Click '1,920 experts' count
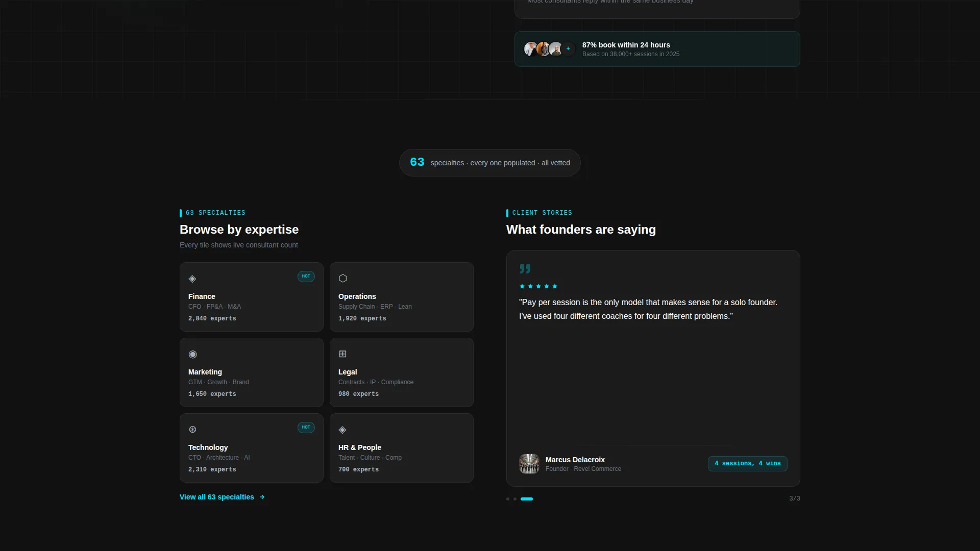Viewport: 980px width, 551px height. pyautogui.click(x=362, y=318)
